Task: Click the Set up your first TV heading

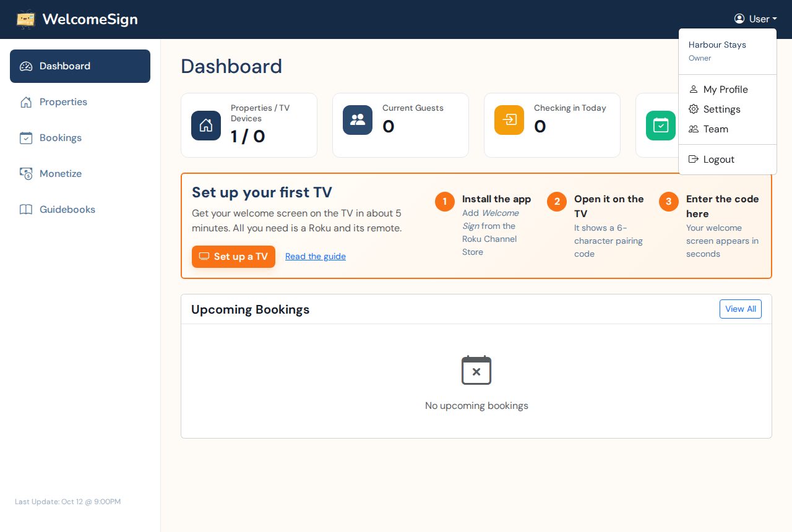Action: 262,192
